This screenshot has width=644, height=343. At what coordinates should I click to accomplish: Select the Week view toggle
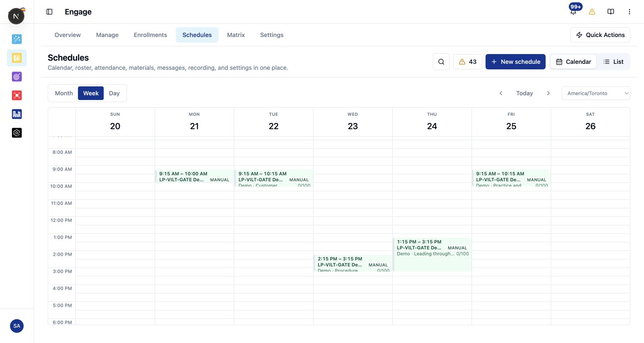point(91,93)
